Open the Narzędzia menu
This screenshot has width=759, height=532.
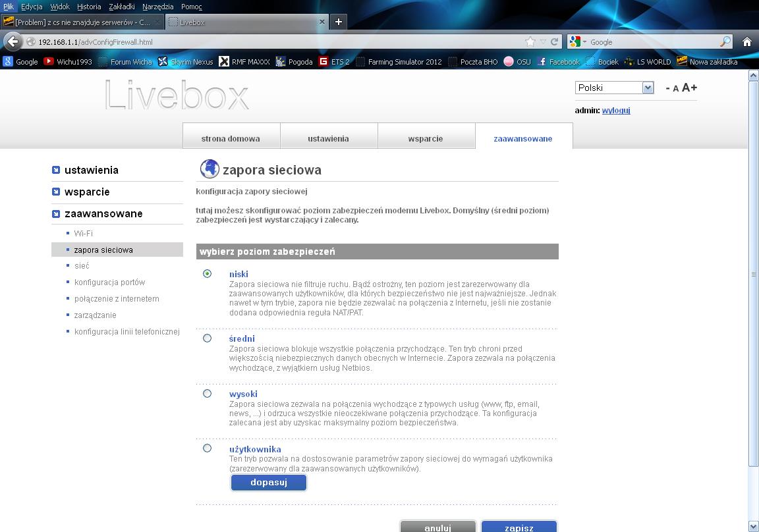tap(158, 7)
